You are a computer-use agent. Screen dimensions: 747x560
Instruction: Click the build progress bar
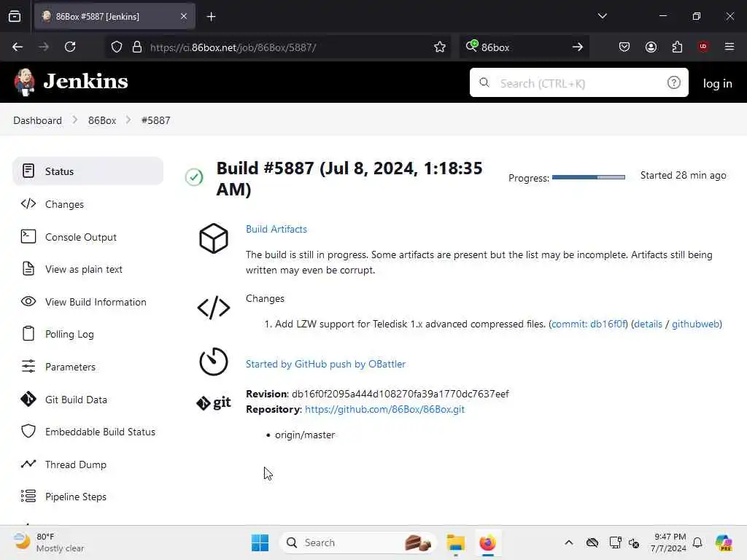point(589,177)
